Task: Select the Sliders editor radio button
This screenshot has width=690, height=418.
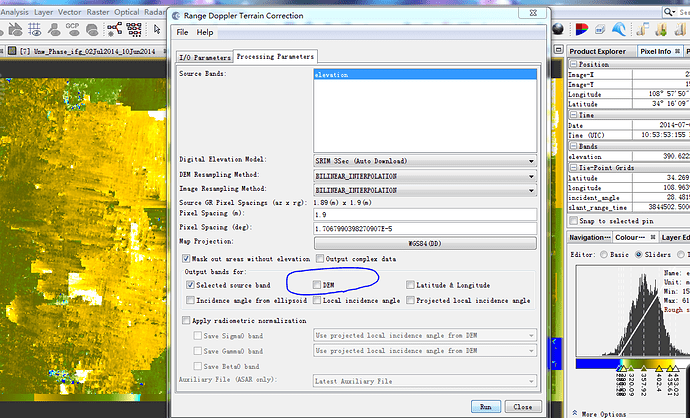Action: coord(639,255)
